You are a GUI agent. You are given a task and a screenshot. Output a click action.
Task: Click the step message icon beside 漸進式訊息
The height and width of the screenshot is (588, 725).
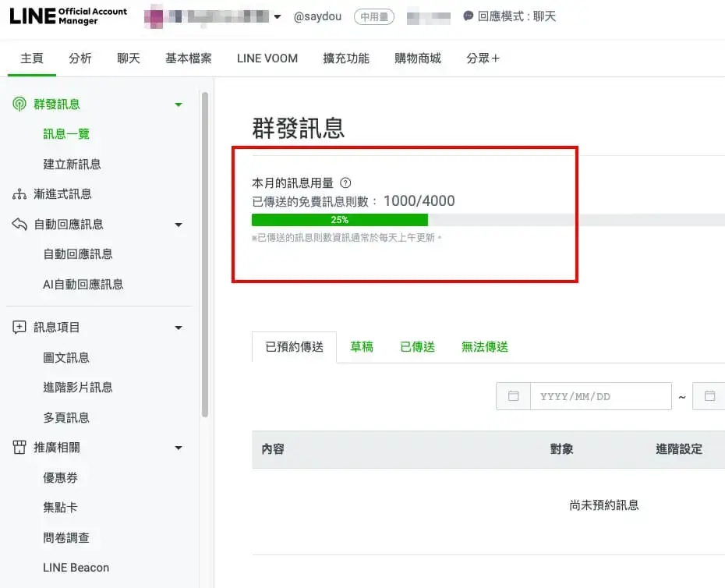[19, 194]
